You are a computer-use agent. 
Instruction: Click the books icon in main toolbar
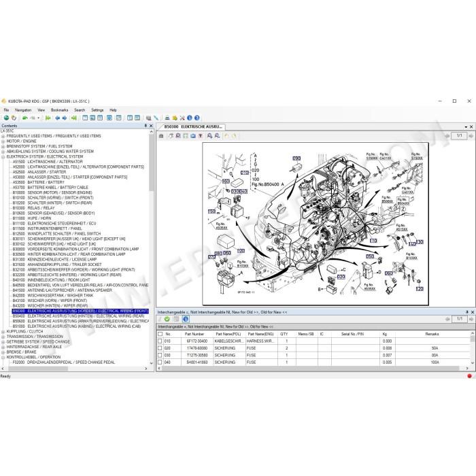(148, 118)
